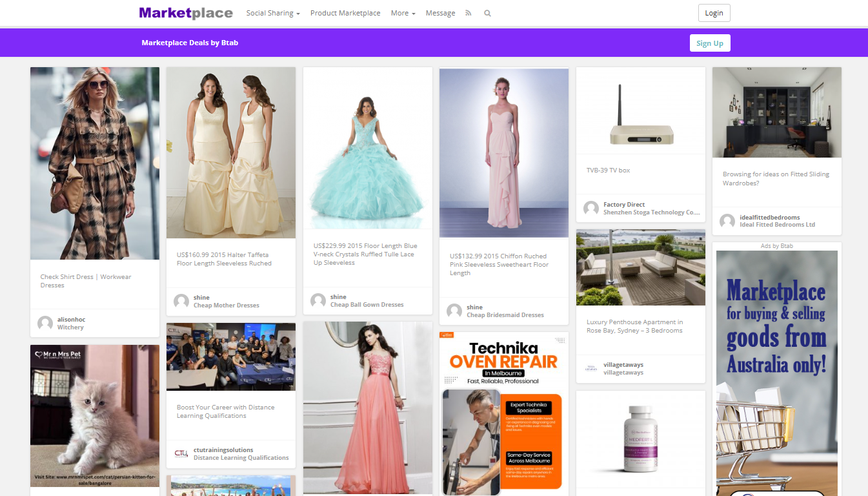Click the Sign Up button

point(710,43)
